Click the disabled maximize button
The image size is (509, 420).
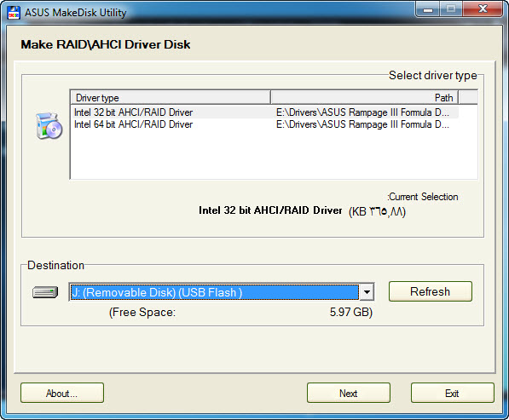451,9
